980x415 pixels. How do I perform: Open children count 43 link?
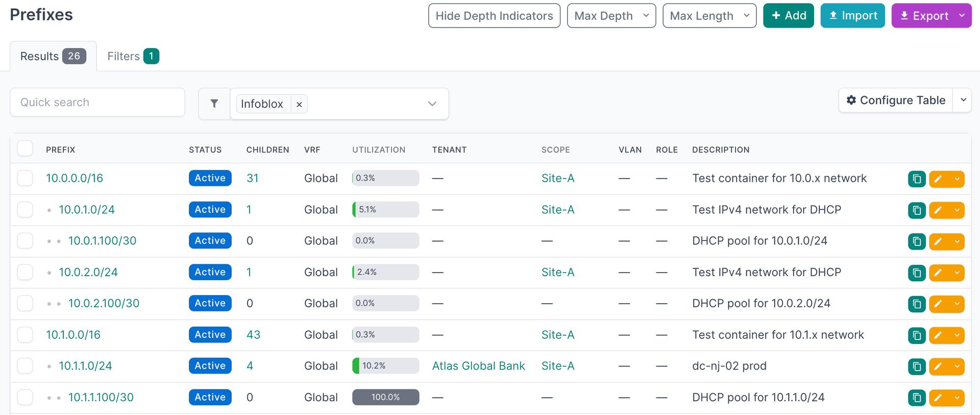253,334
